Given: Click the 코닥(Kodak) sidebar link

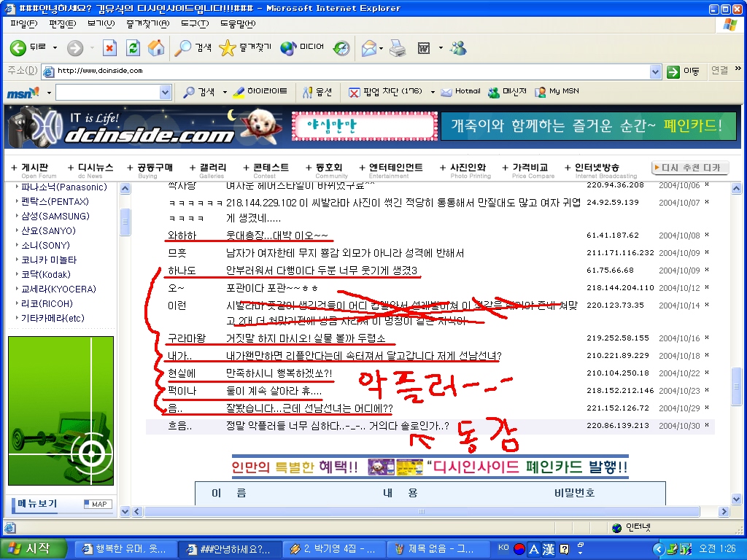Looking at the screenshot, I should 46,274.
